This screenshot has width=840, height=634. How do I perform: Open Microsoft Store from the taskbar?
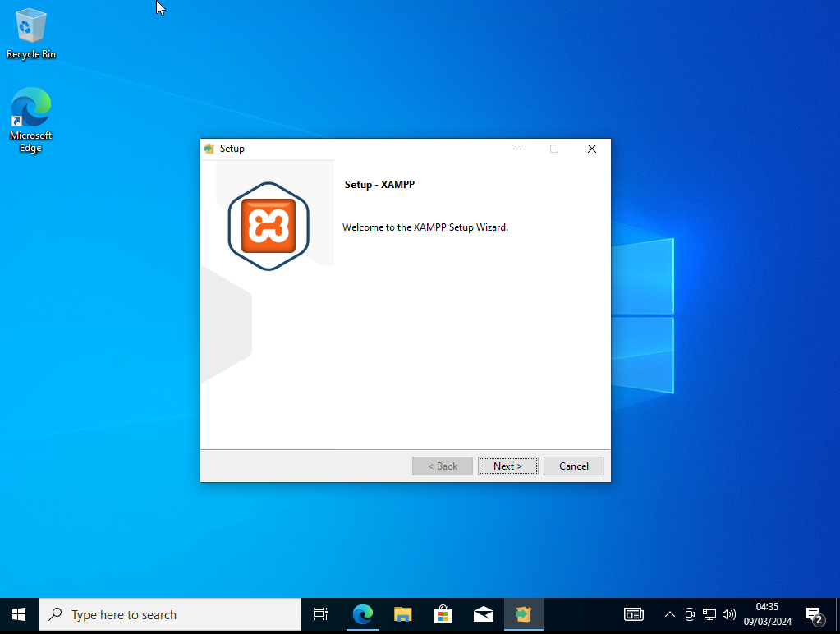point(443,614)
